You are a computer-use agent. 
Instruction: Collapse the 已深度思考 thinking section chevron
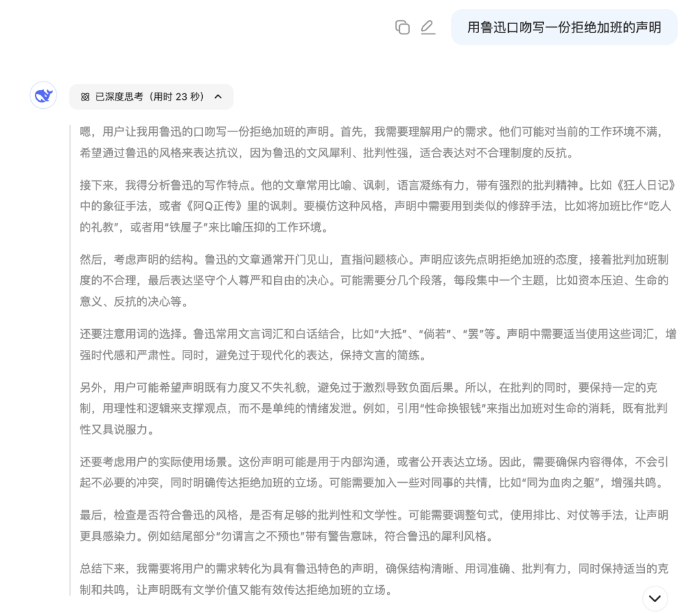218,97
